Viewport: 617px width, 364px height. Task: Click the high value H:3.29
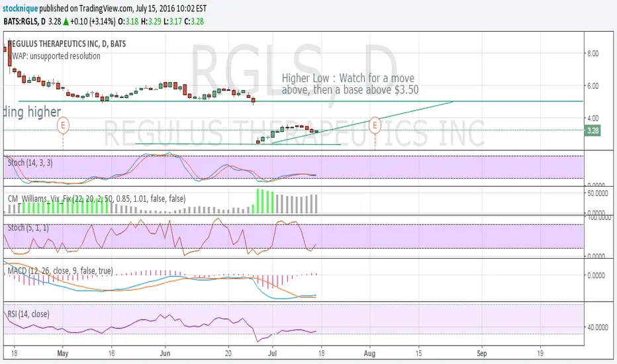click(152, 22)
